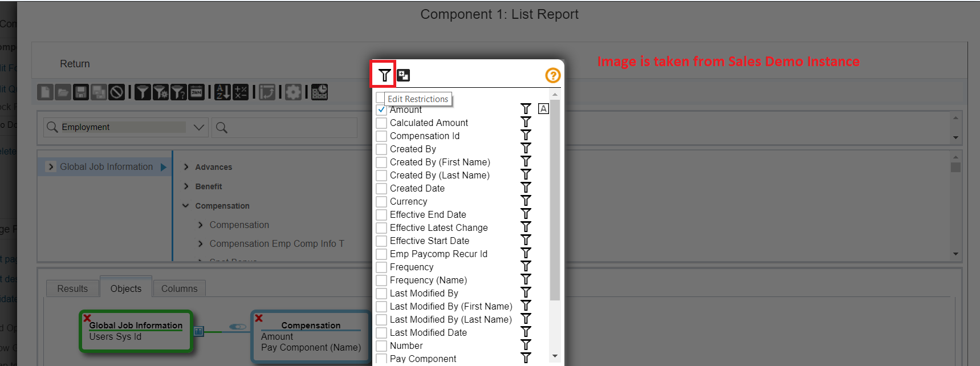980x366 pixels.
Task: Expand the Advances tree node
Action: [186, 167]
